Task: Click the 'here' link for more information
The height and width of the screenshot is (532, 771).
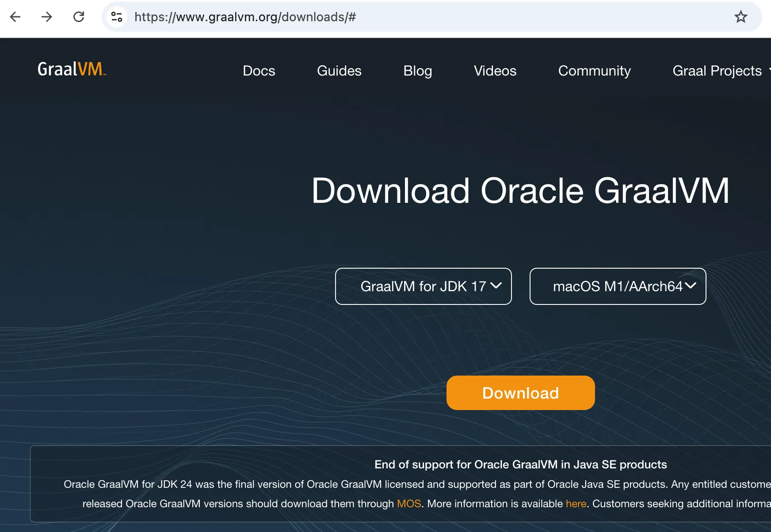Action: [576, 503]
